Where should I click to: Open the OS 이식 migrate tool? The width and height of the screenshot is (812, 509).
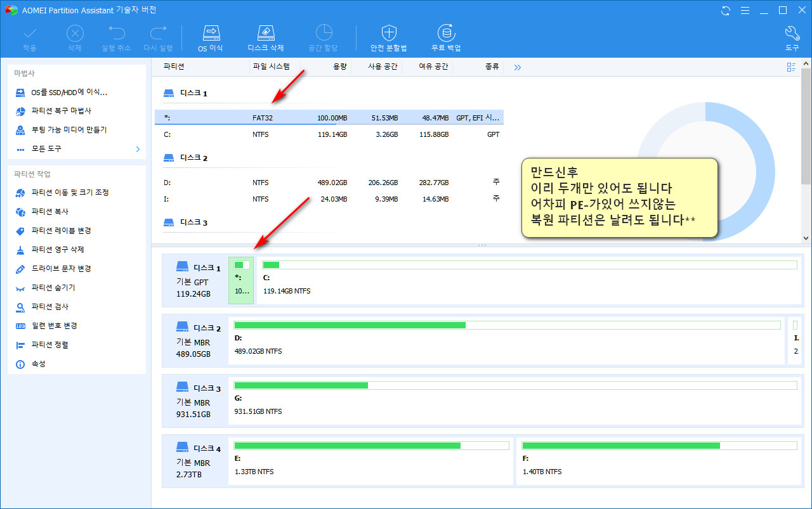[211, 39]
